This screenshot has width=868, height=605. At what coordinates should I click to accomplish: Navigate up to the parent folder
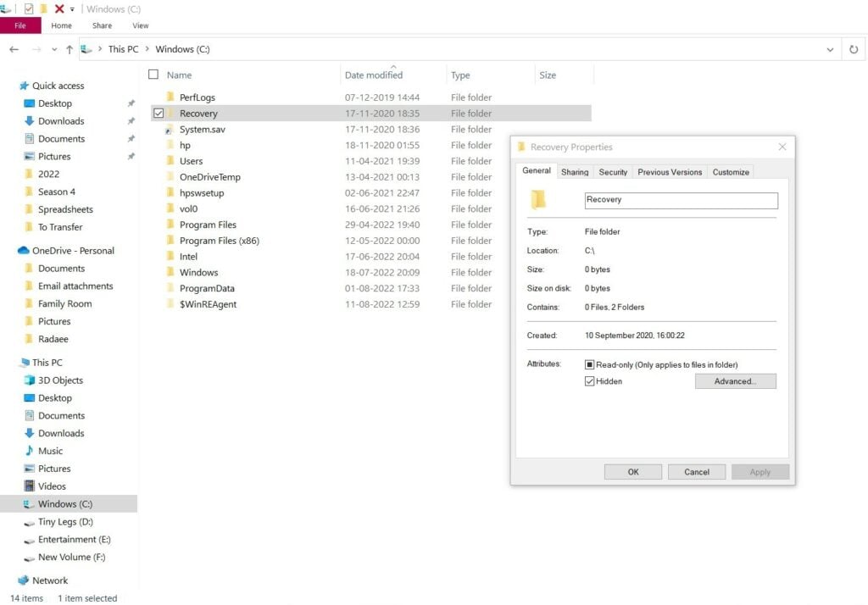coord(69,48)
